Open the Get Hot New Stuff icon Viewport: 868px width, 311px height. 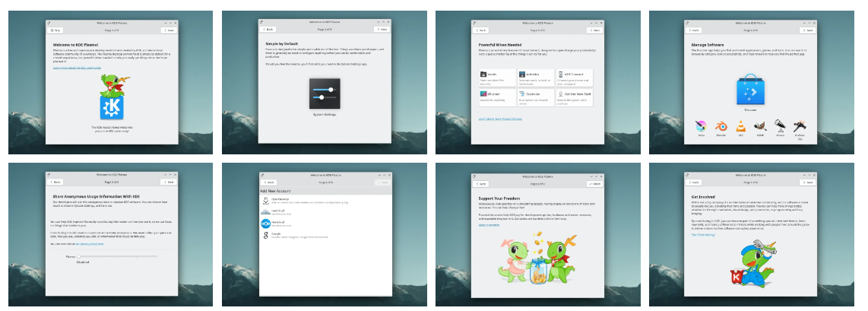[560, 94]
